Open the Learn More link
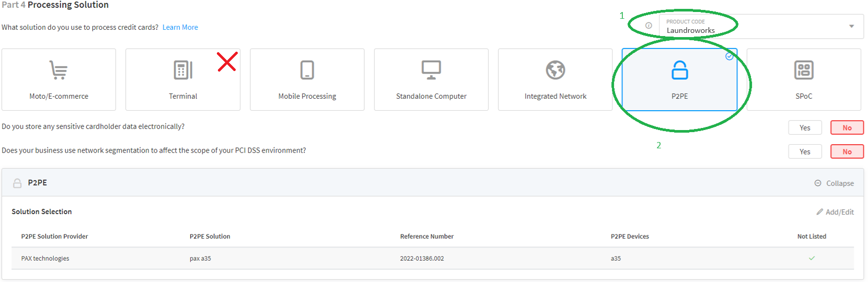Screen dimensions: 868x282 [x=180, y=27]
